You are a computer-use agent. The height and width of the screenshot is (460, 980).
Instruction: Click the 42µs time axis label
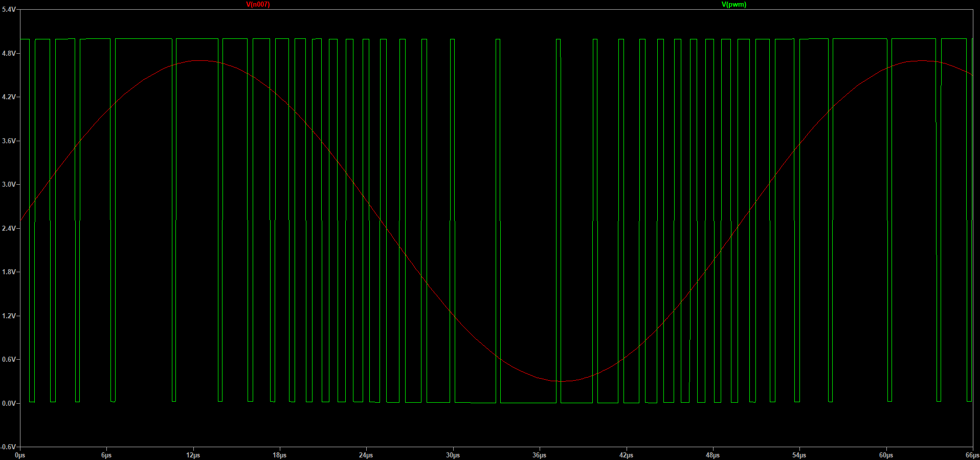pos(627,455)
